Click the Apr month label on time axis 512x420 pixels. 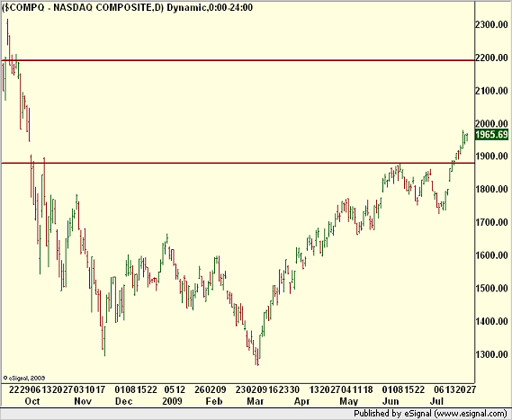[301, 401]
